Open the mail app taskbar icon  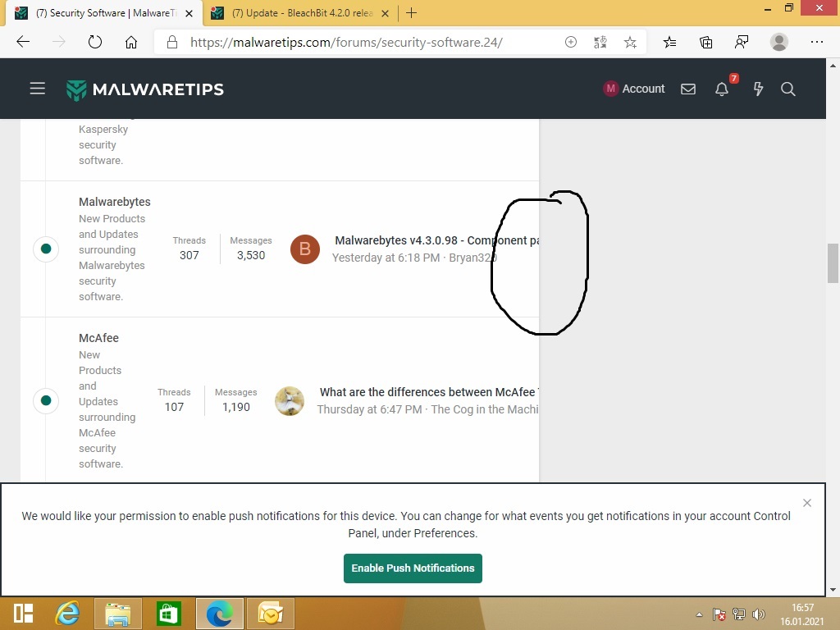pyautogui.click(x=271, y=614)
